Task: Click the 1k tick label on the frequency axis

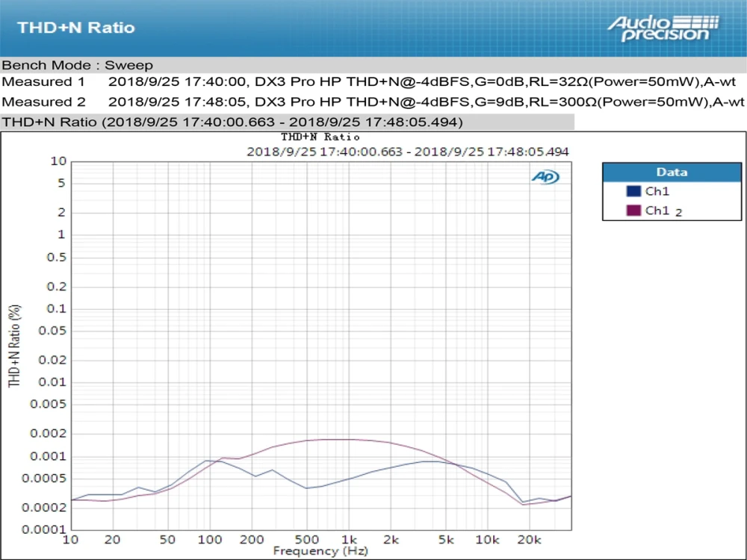Action: pos(349,540)
